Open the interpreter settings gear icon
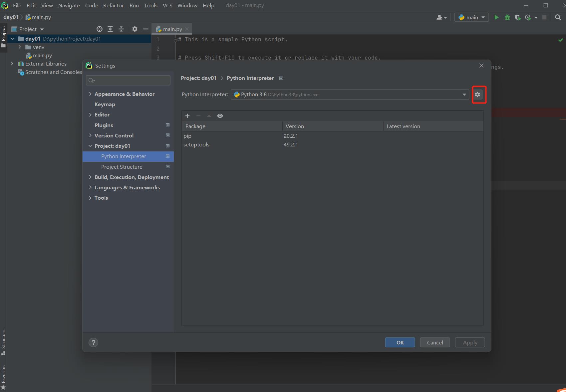Screen dimensions: 566x392 point(477,95)
